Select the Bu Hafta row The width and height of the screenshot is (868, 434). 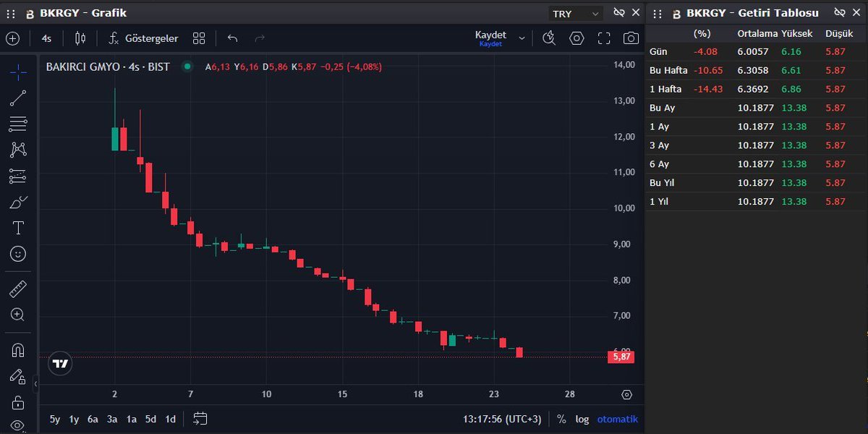757,71
